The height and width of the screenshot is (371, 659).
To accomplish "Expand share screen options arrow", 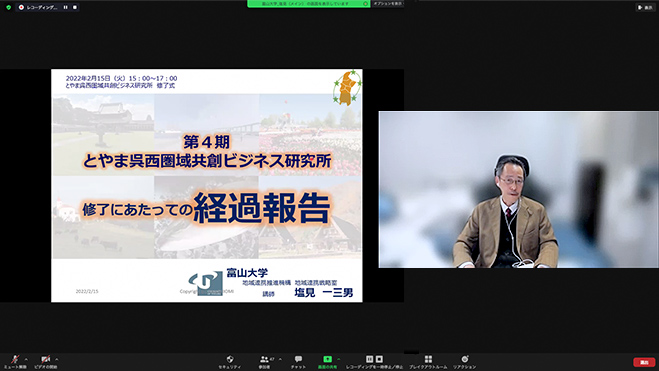I will (x=338, y=359).
